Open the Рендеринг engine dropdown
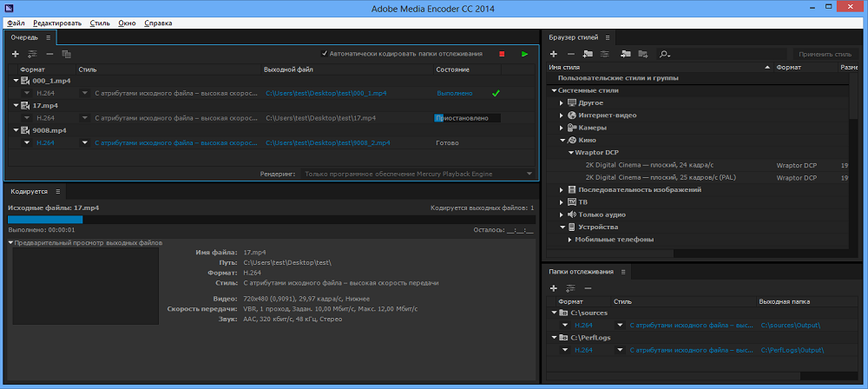Screen dimensions: 868x389 pos(418,174)
